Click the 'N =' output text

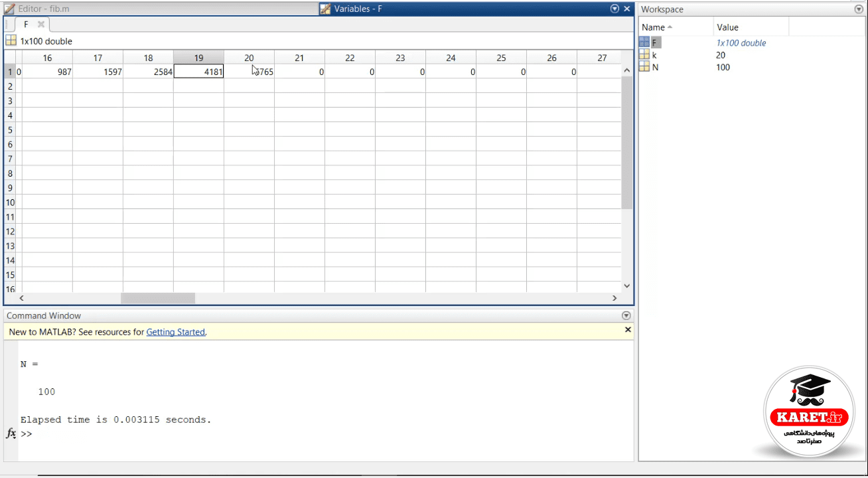[x=29, y=364]
